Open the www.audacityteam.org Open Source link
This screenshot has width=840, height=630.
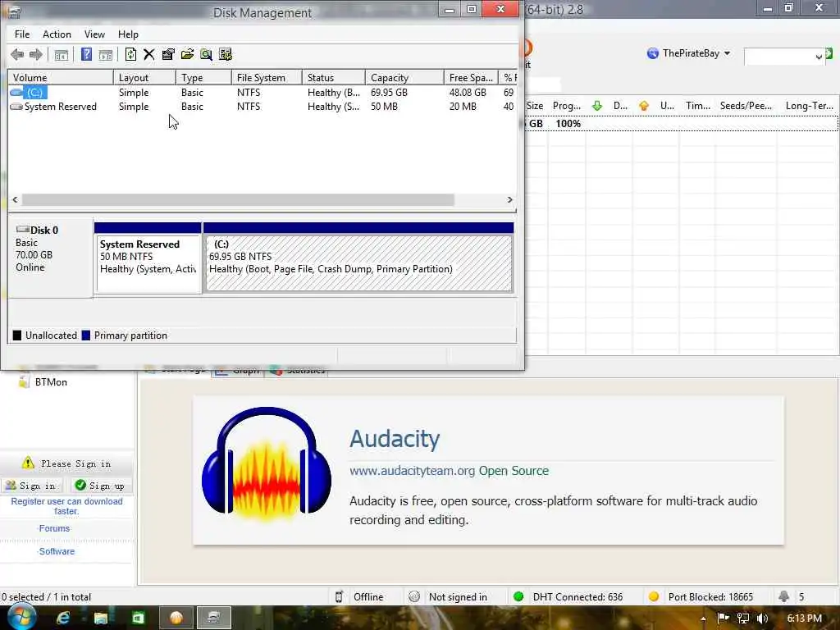tap(449, 470)
